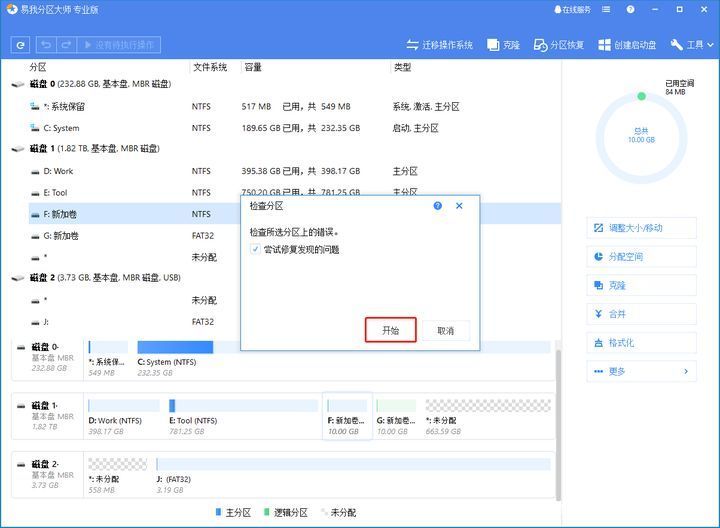Click dialog help question mark icon
The height and width of the screenshot is (528, 720).
(438, 206)
